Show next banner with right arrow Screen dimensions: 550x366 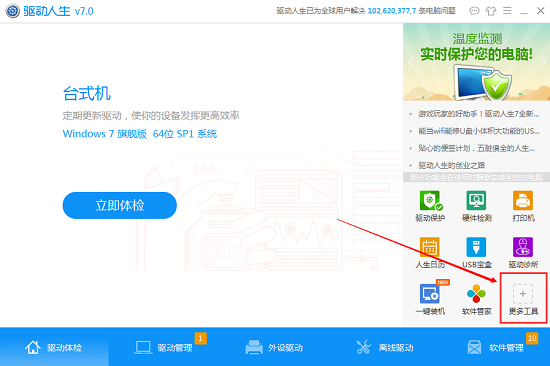pyautogui.click(x=543, y=62)
